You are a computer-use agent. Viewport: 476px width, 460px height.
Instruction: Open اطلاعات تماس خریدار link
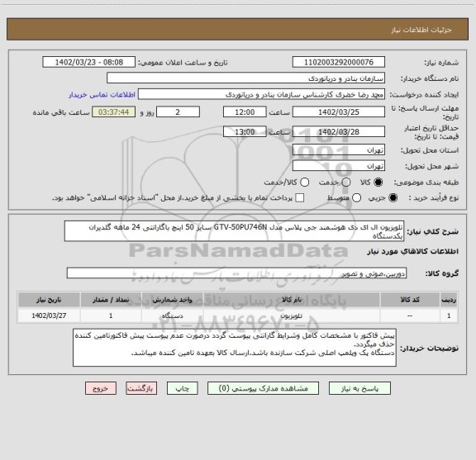[x=102, y=95]
